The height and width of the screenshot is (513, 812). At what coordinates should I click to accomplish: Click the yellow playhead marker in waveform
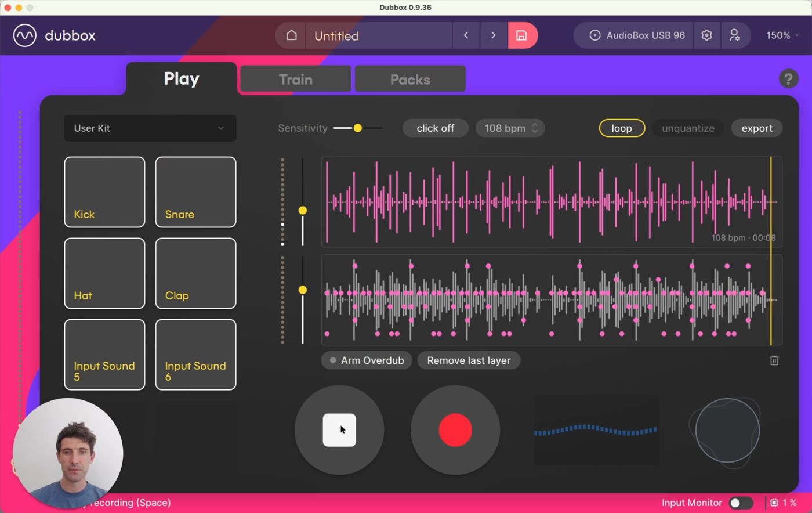click(771, 251)
